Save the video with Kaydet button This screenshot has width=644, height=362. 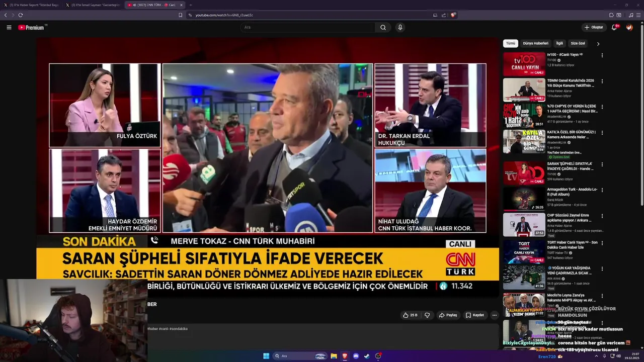point(474,315)
